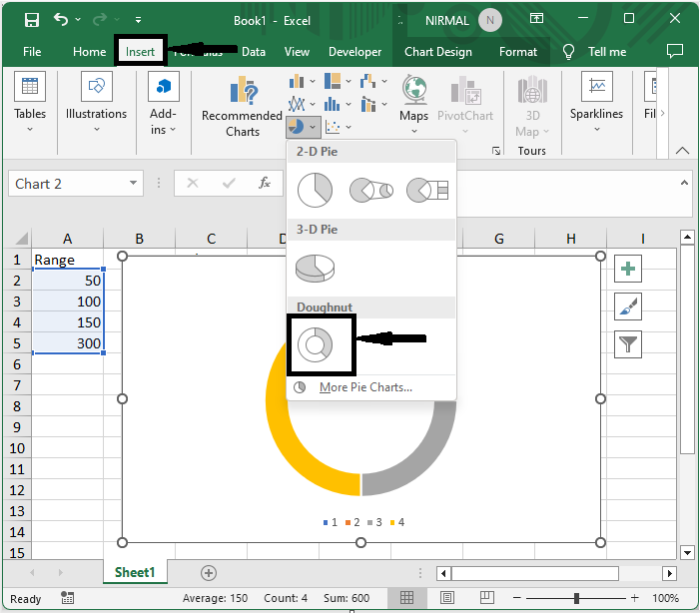
Task: Select the Data ribbon tab
Action: click(253, 52)
